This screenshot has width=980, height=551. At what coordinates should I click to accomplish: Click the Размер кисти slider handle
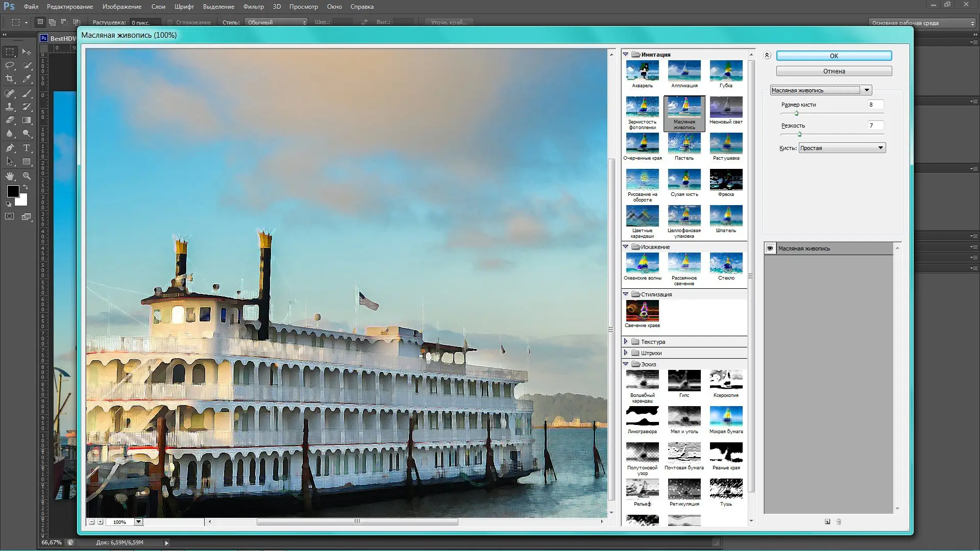(796, 113)
